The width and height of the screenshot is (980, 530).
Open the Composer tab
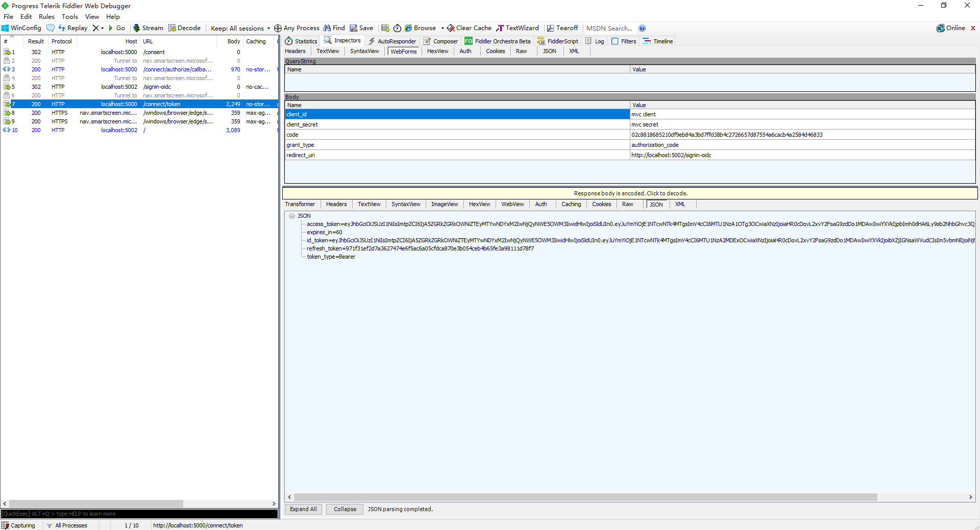pos(440,41)
